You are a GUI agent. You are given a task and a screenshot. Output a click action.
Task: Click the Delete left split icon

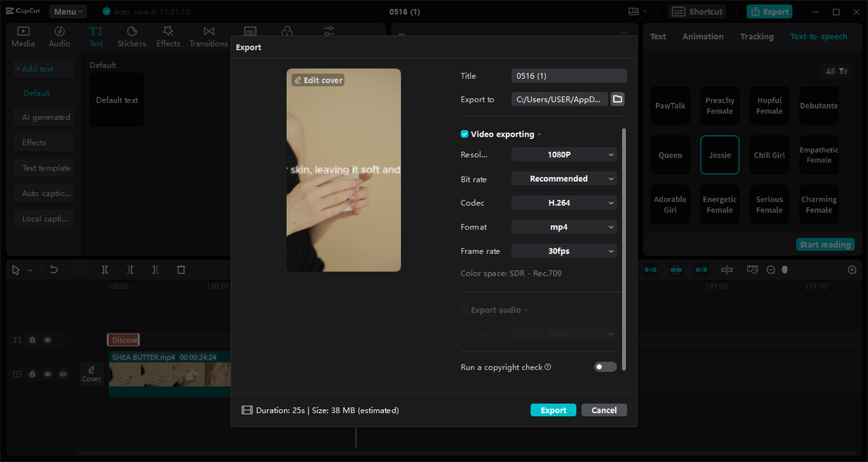pos(130,270)
